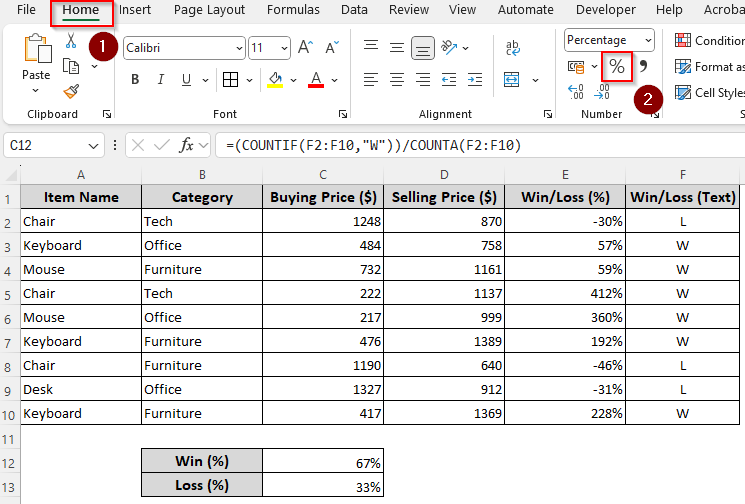The image size is (745, 504).
Task: Click Decrease Indent icon
Action: 449,79
